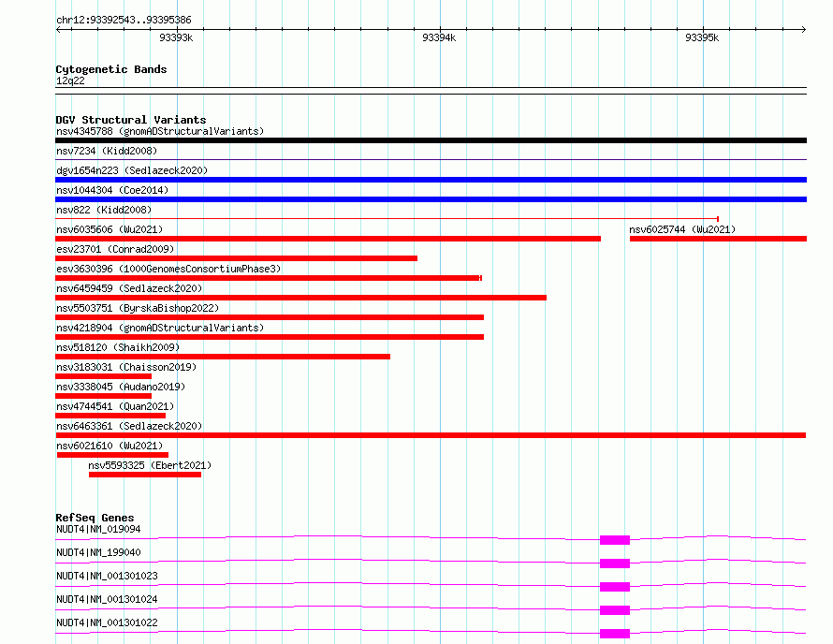Open NUDT4|NM_001301024 transcript label
The image size is (833, 644).
(x=107, y=599)
